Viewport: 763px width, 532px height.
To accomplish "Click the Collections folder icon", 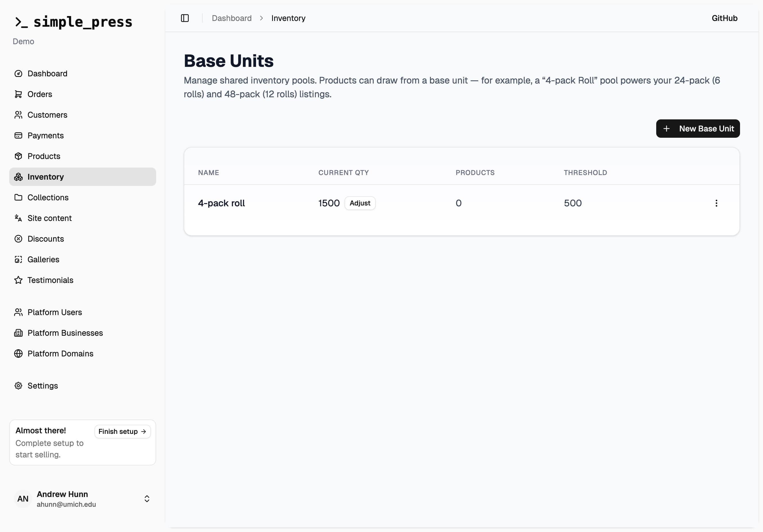I will [18, 197].
